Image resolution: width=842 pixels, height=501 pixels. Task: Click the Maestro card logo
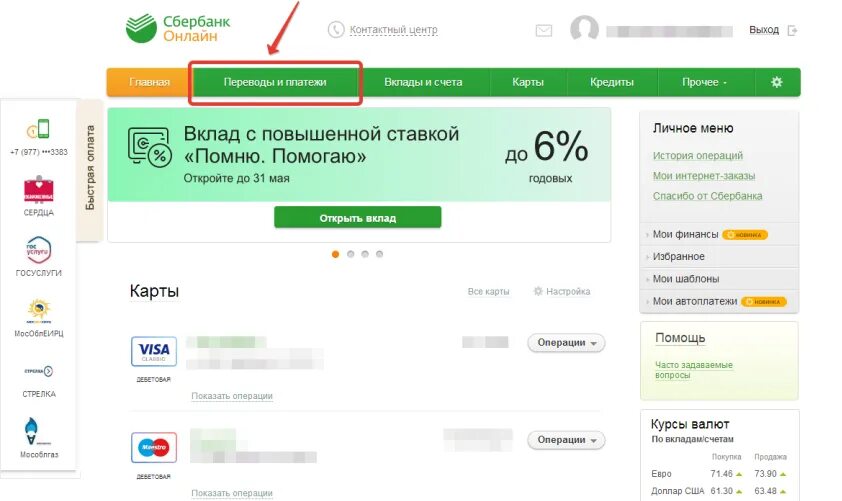[x=154, y=447]
